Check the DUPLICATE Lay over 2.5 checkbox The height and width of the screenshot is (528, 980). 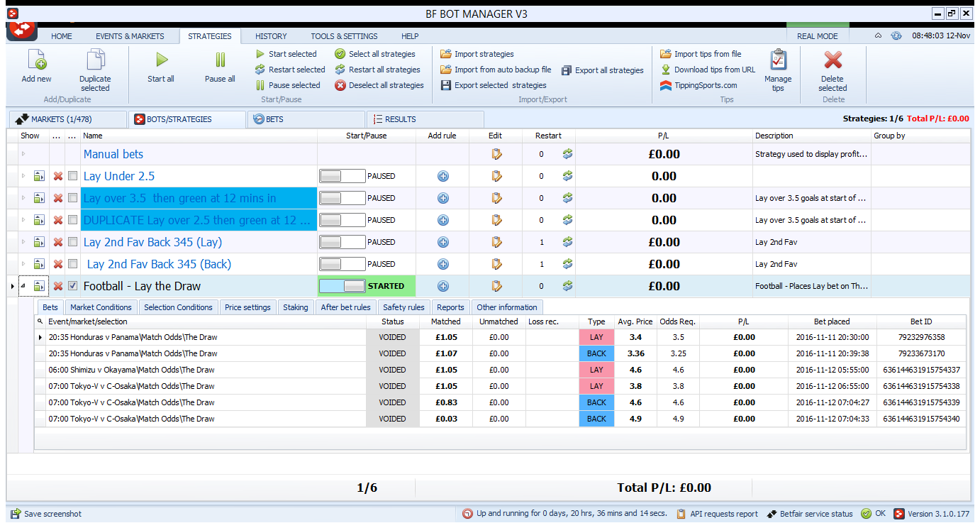coord(73,220)
